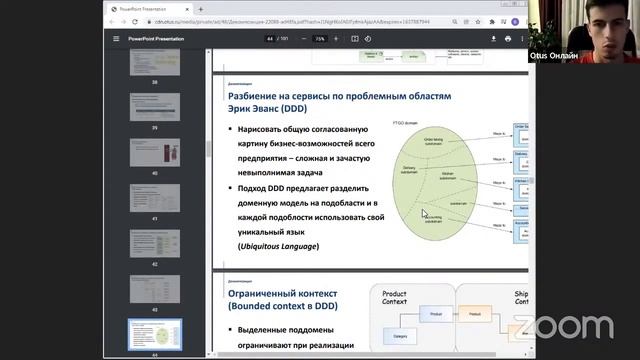Click the orange 'Product' box in diagram

[x=475, y=314]
